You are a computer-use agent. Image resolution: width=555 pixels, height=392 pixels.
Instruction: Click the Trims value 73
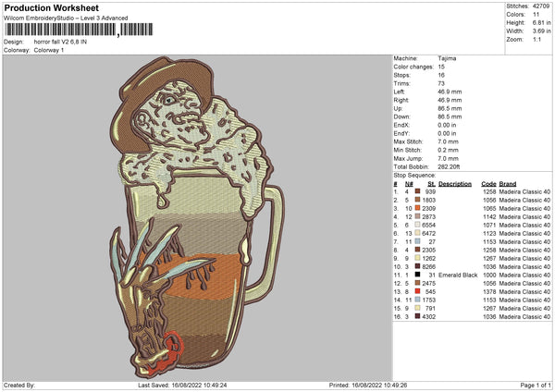coord(441,83)
